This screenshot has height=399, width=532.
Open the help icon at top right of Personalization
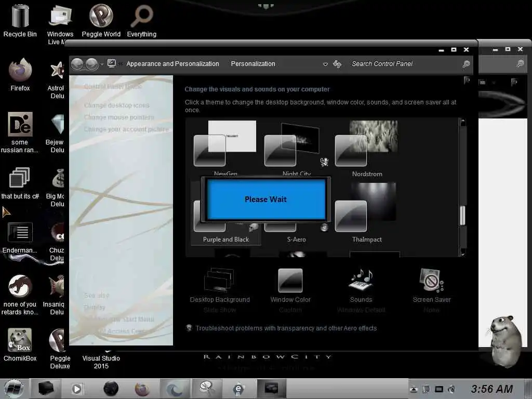(x=467, y=81)
